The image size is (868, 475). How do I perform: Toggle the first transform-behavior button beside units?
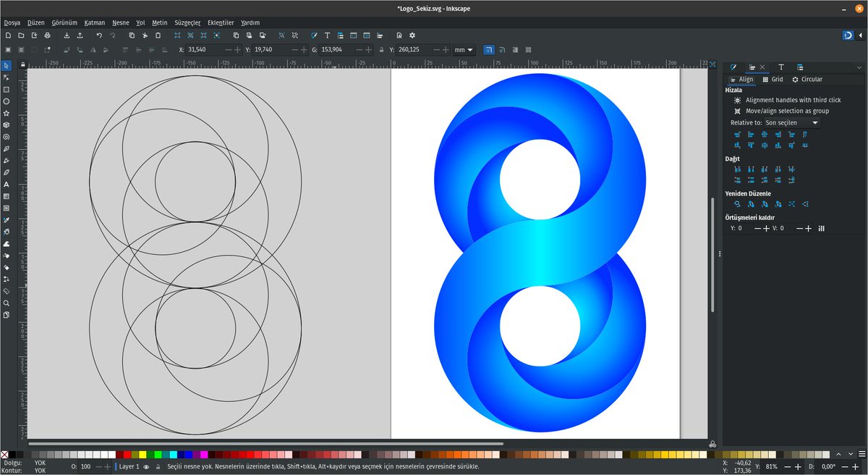pyautogui.click(x=490, y=50)
